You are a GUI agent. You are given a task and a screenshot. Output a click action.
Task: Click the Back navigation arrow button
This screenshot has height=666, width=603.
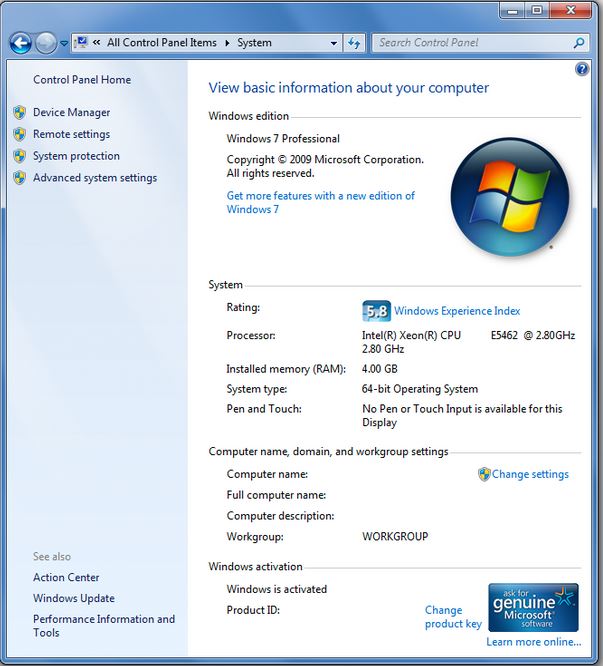[x=20, y=43]
